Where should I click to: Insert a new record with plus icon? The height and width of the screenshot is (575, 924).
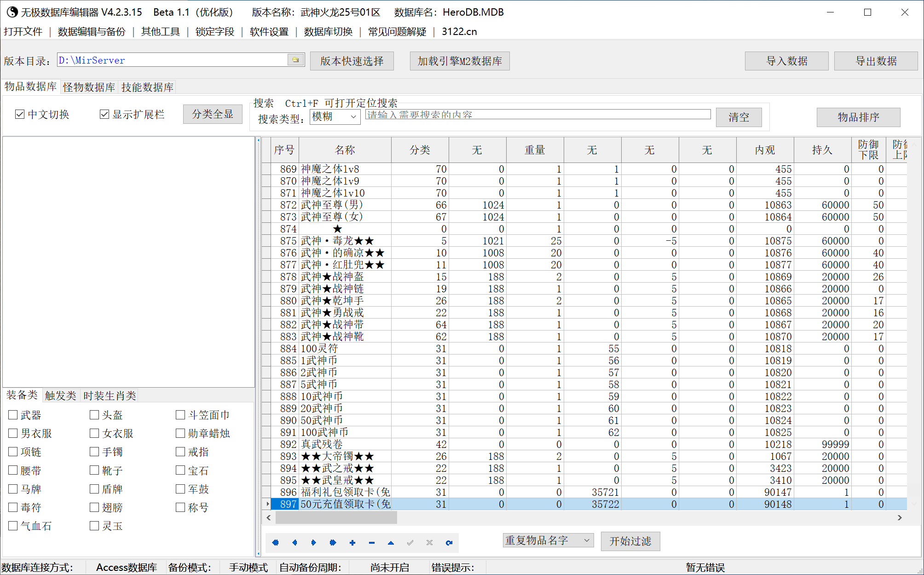pos(352,543)
